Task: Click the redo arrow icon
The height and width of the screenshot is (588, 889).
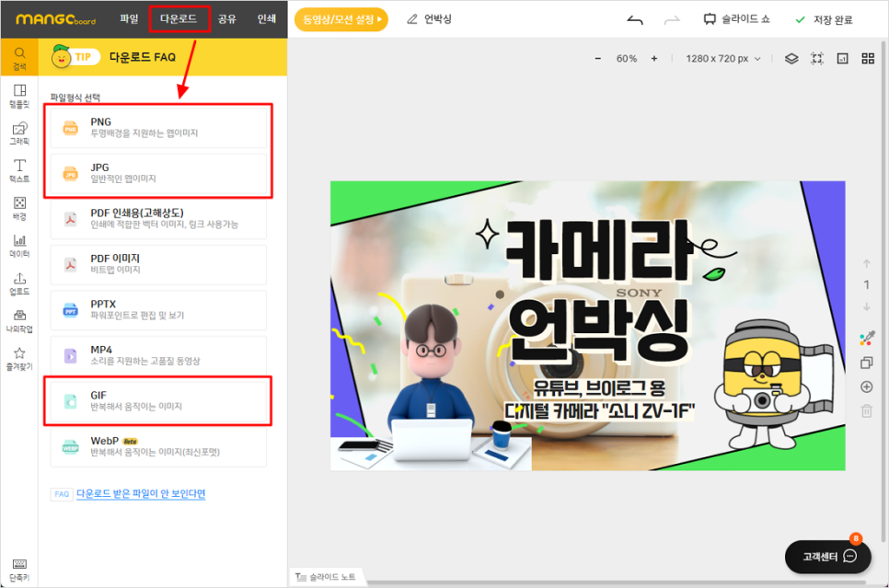Action: tap(672, 20)
